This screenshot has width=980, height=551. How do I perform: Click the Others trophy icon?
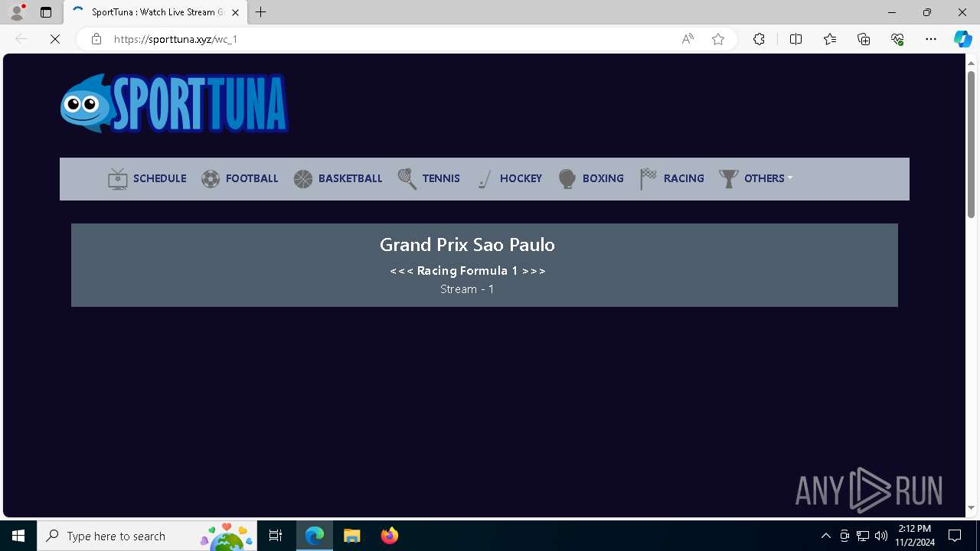pos(729,179)
